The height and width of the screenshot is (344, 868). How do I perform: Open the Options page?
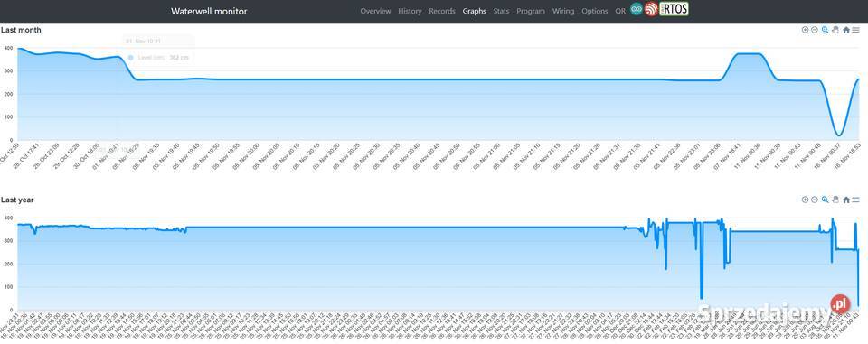(595, 11)
